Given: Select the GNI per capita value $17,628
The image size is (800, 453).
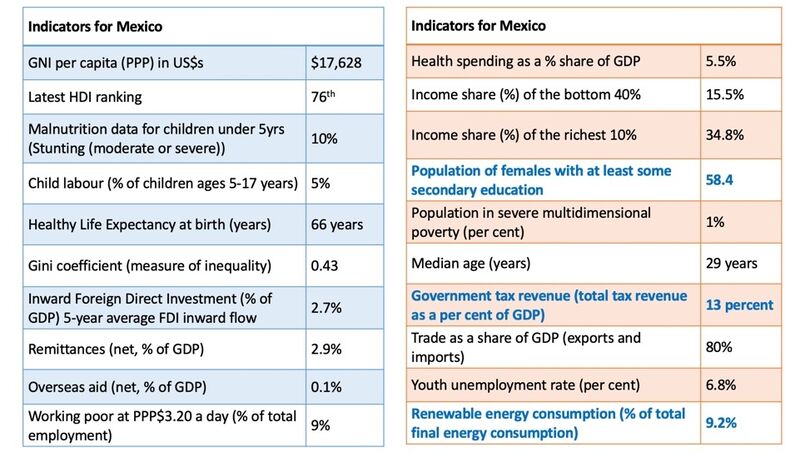Looking at the screenshot, I should click(336, 63).
